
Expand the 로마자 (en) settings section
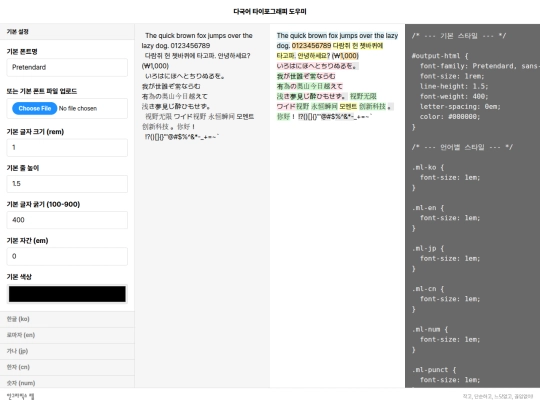tap(67, 335)
